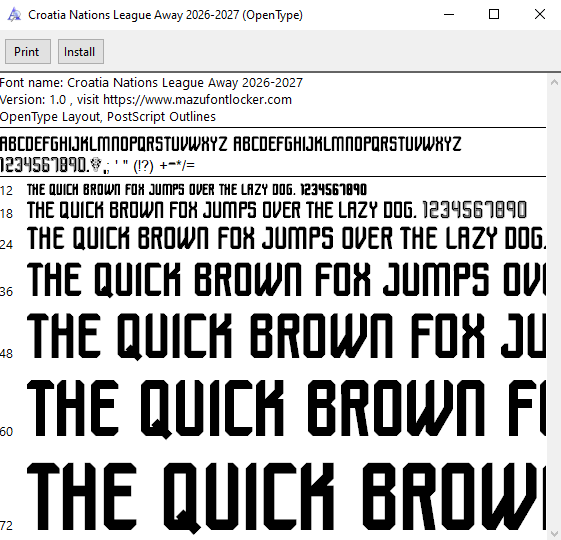Click the mazufontlocker.com URL in the version line
Image resolution: width=561 pixels, height=540 pixels.
click(x=197, y=99)
